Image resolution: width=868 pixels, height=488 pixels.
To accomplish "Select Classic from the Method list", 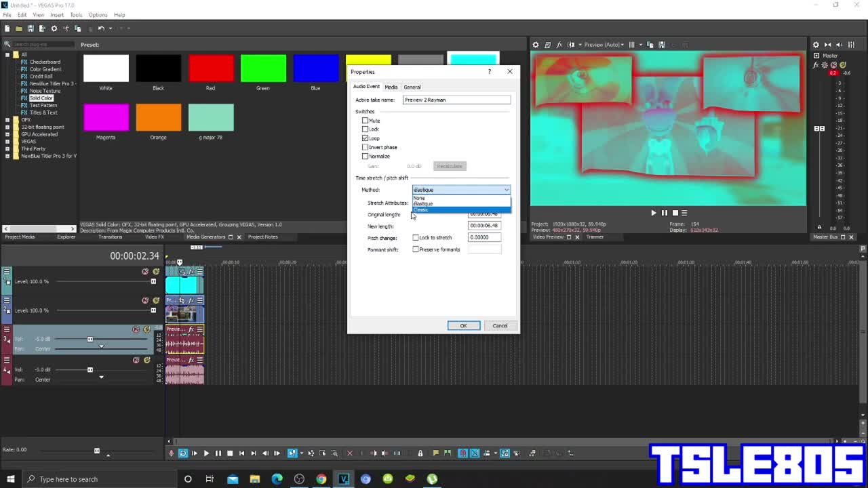I will point(461,209).
